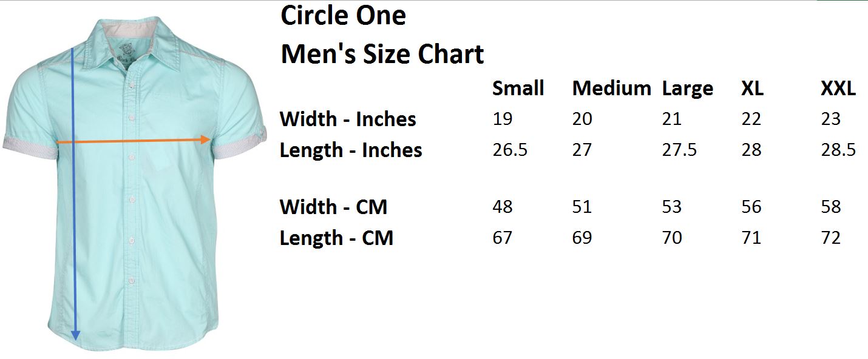Click the Circle One title text
The height and width of the screenshot is (359, 868).
[x=343, y=16]
